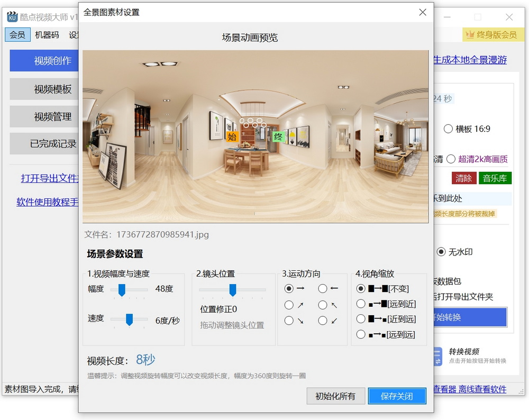This screenshot has width=529, height=420.
Task: Pick the down-left ↙ motion direction
Action: pyautogui.click(x=323, y=321)
